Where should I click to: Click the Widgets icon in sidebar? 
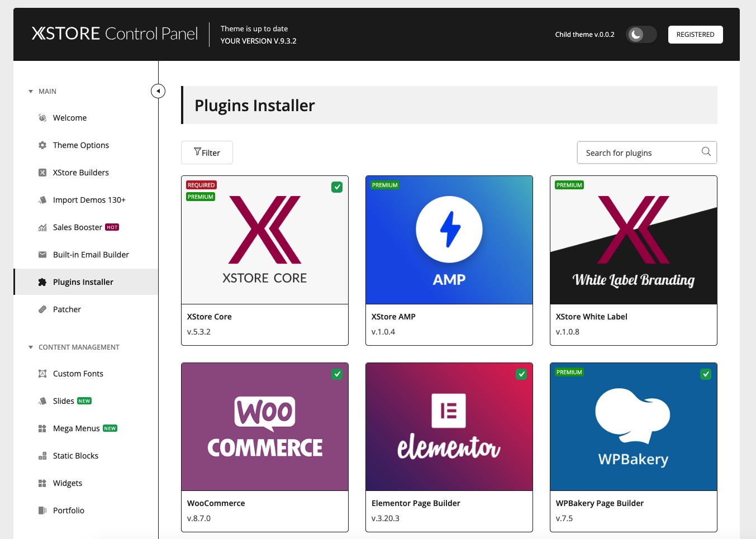(42, 483)
